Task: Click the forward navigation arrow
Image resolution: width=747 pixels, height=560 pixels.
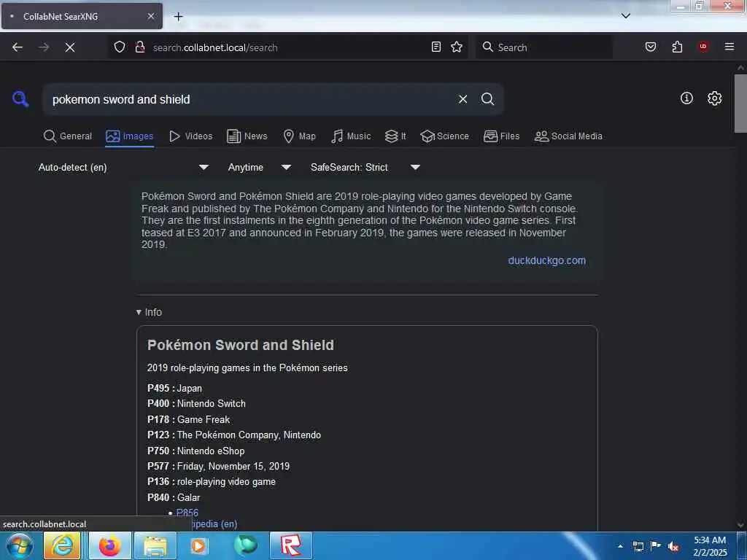Action: (44, 47)
